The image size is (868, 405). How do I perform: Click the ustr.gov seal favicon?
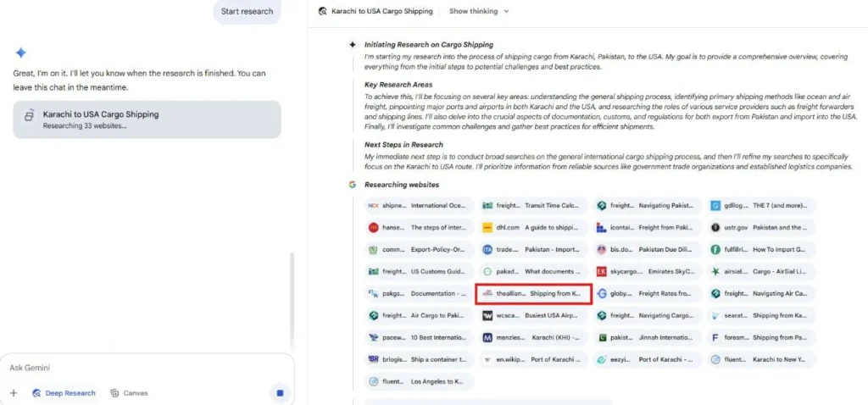(x=715, y=227)
